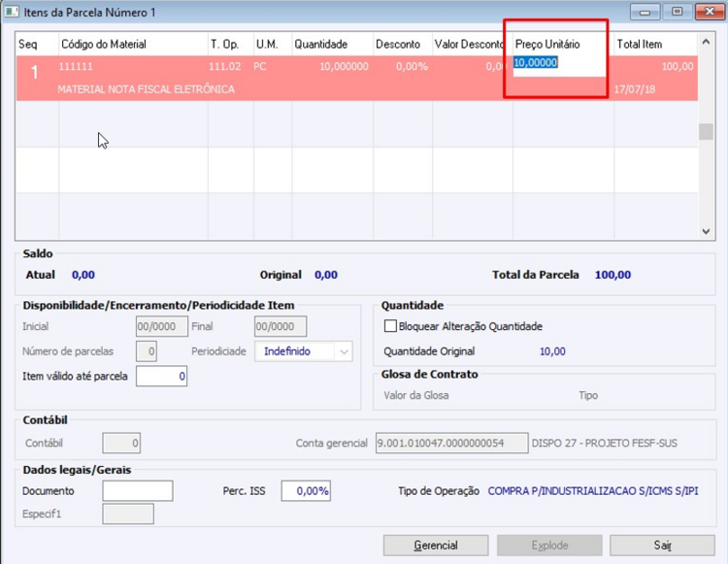Maximize the Itens da Parcela window
Viewport: 728px width, 564px height.
tap(677, 12)
